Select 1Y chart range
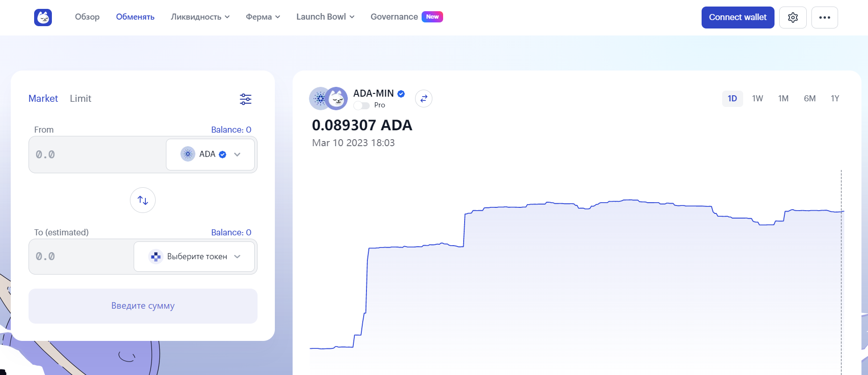The height and width of the screenshot is (375, 868). pos(835,99)
